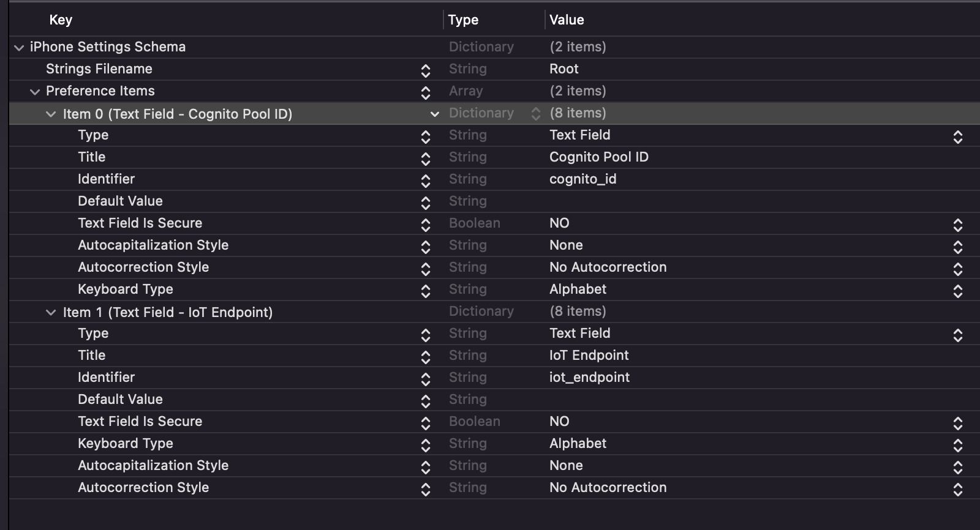Open key stepper for Item 1 Autocapitalization Style
The width and height of the screenshot is (980, 530).
pos(426,467)
